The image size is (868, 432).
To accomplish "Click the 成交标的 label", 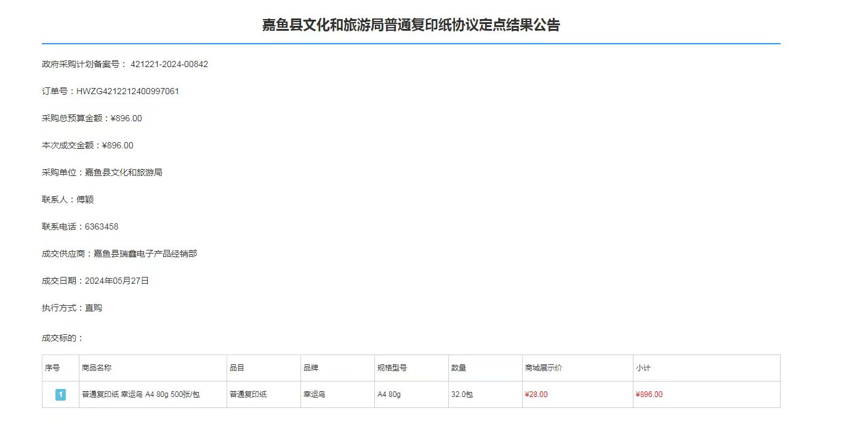I will tap(62, 338).
